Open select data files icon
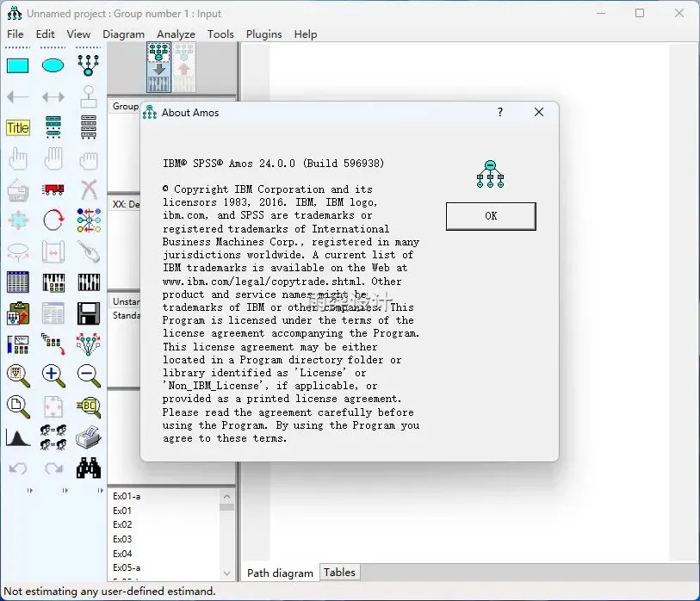Viewport: 700px width, 601px height. [18, 282]
